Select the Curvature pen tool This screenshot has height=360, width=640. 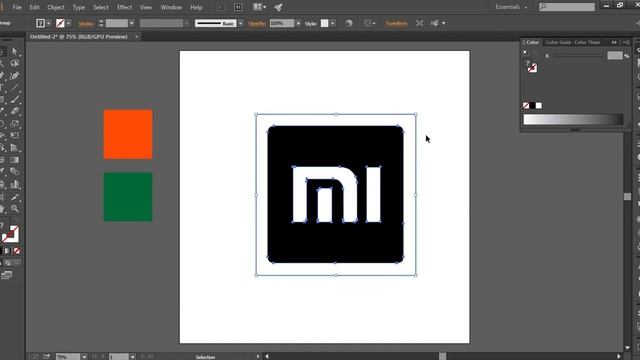(15, 76)
